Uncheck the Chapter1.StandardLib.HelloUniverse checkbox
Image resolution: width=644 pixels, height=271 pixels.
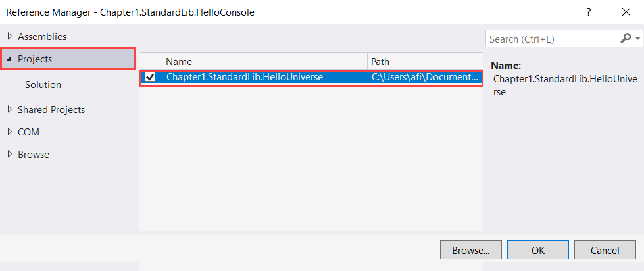tap(151, 77)
